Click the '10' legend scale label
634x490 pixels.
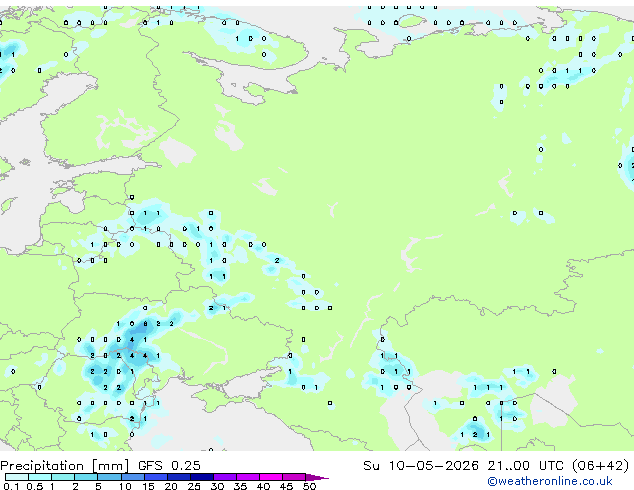pyautogui.click(x=125, y=486)
